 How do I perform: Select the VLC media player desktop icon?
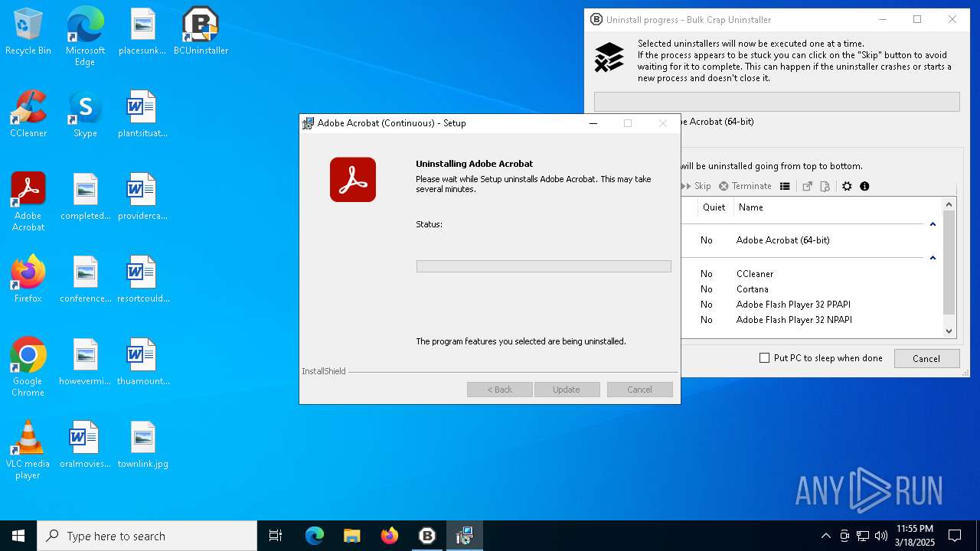click(x=28, y=450)
